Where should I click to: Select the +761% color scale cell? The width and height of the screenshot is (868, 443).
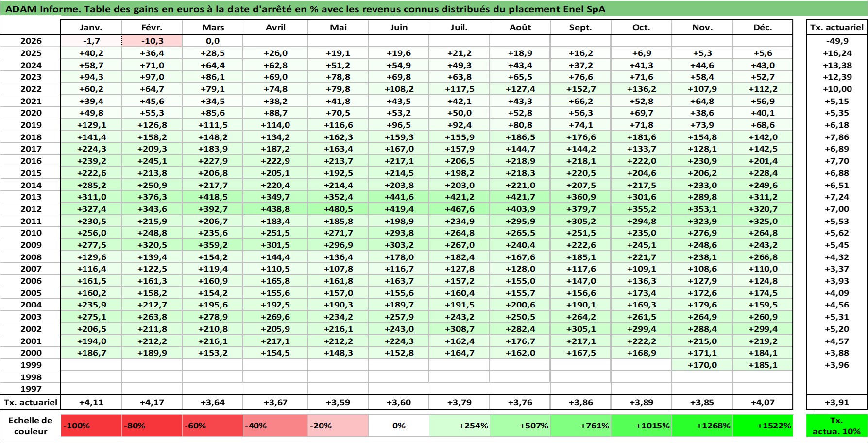point(581,426)
